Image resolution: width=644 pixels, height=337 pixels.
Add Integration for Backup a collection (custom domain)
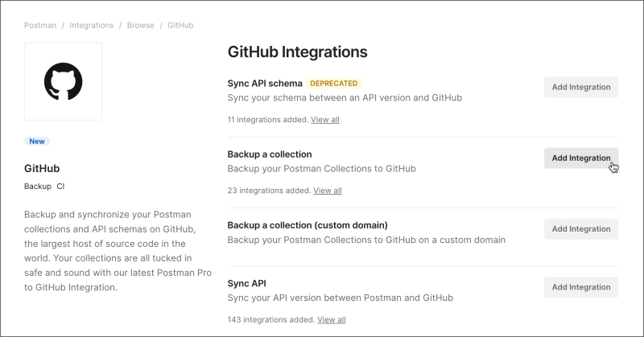click(580, 229)
